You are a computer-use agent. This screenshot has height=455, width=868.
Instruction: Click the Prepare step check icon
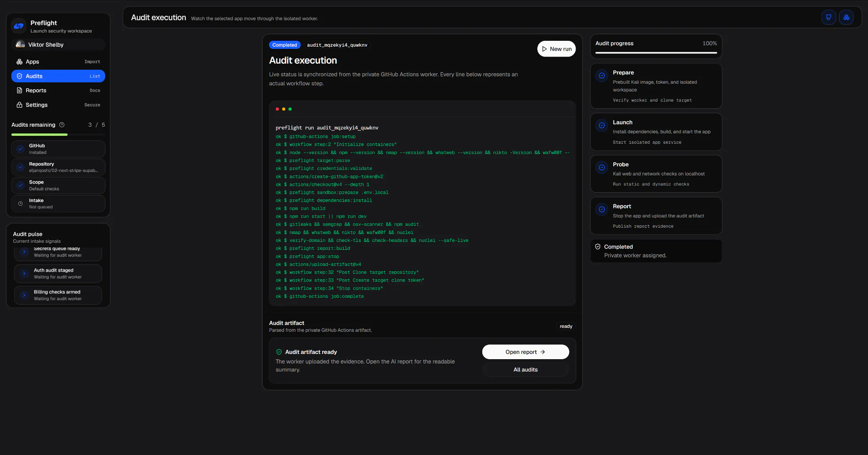tap(602, 76)
